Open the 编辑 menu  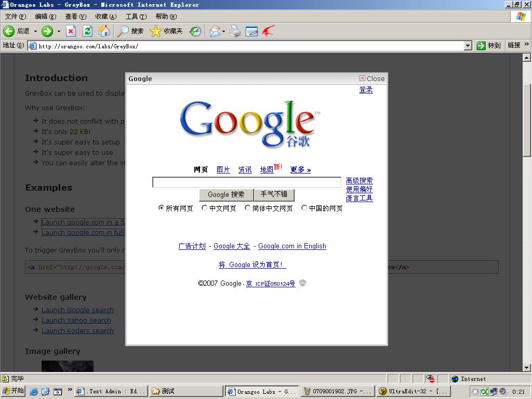pos(46,16)
